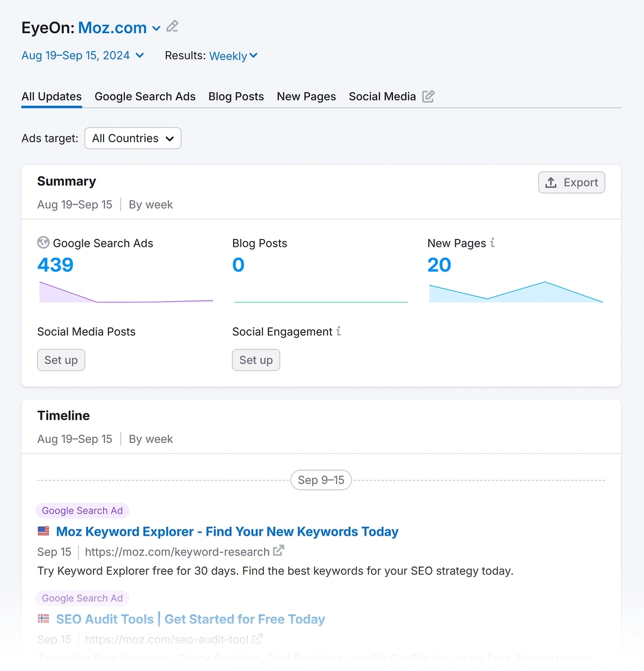This screenshot has height=671, width=644.
Task: Change the Results Weekly frequency dropdown
Action: [x=233, y=56]
